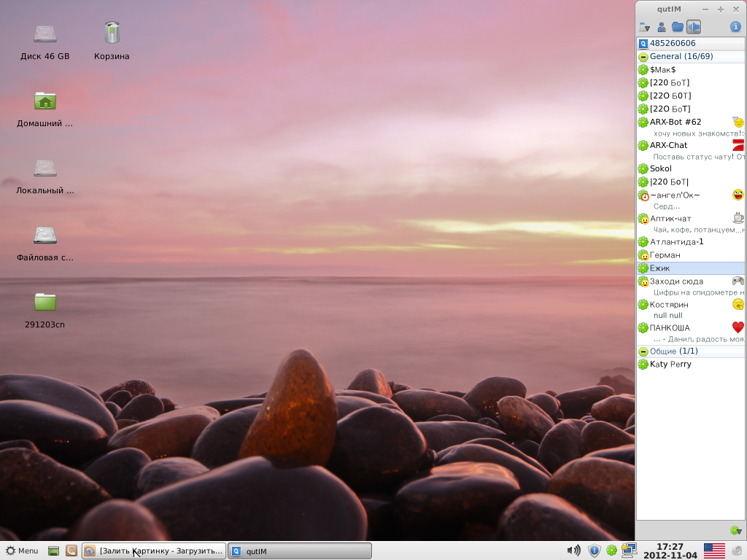Click the show desktop icon in taskbar

tap(54, 551)
